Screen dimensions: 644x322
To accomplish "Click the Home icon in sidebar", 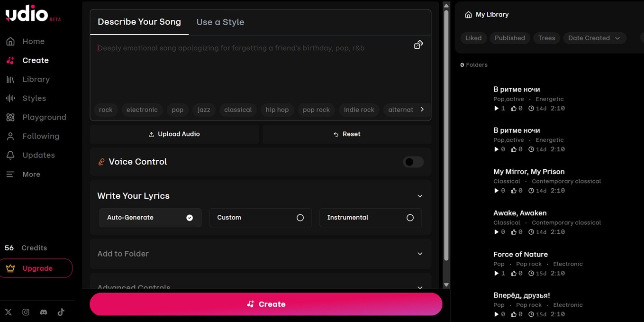I will click(x=10, y=41).
